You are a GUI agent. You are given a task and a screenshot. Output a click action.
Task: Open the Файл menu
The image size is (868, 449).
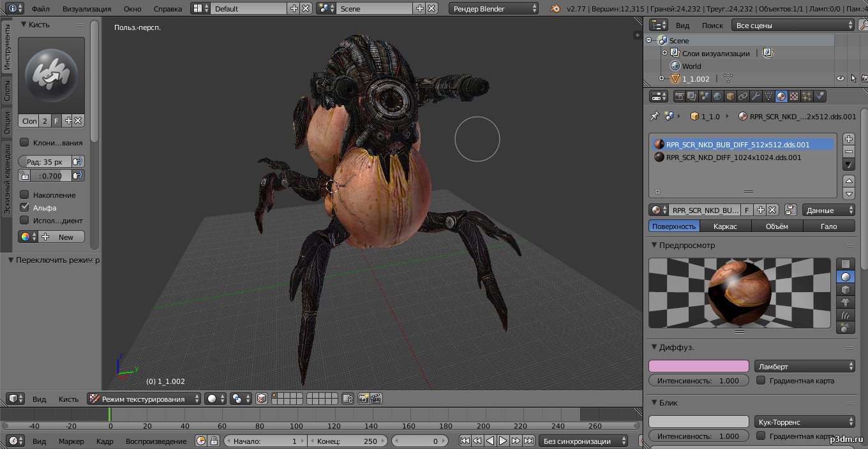pos(41,9)
